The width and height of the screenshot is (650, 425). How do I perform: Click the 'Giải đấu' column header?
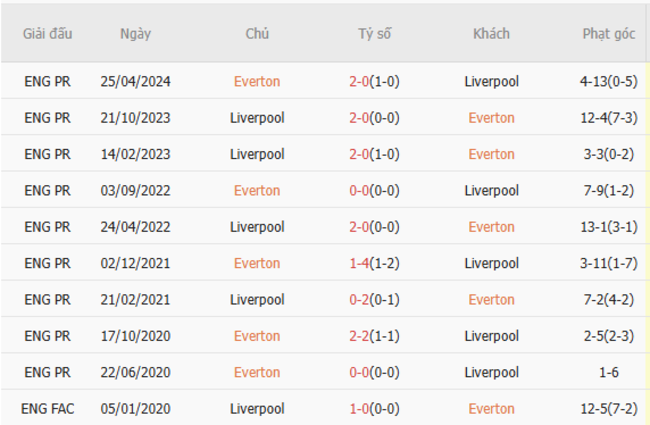coord(48,33)
